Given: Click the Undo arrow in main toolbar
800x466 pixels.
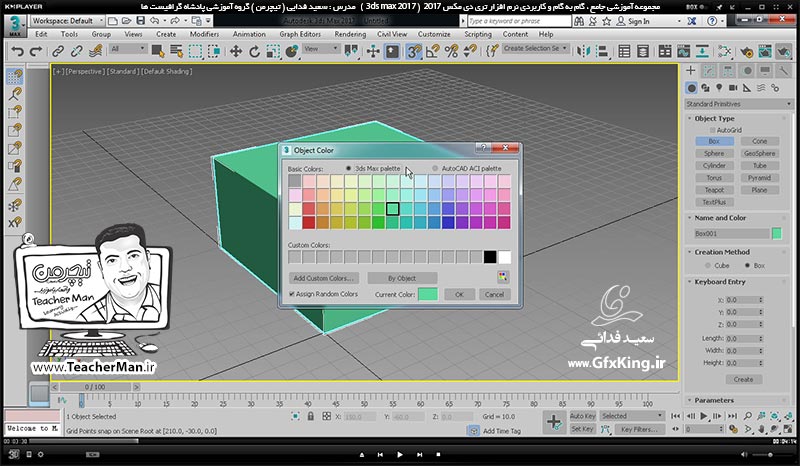Looking at the screenshot, I should pyautogui.click(x=17, y=52).
